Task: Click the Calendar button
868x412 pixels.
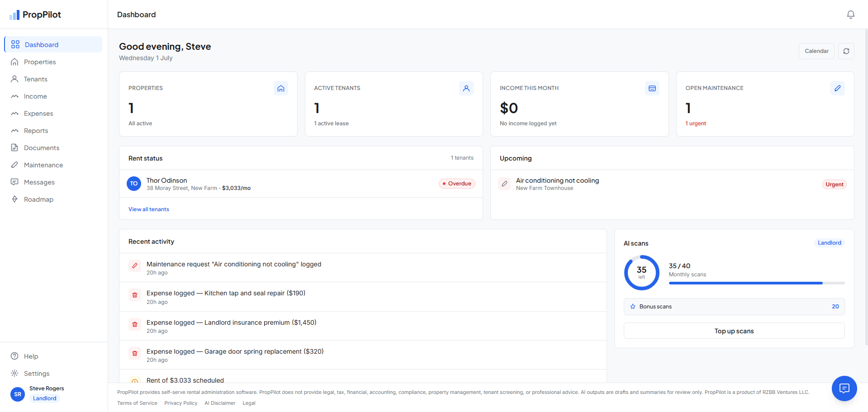Action: click(x=816, y=51)
